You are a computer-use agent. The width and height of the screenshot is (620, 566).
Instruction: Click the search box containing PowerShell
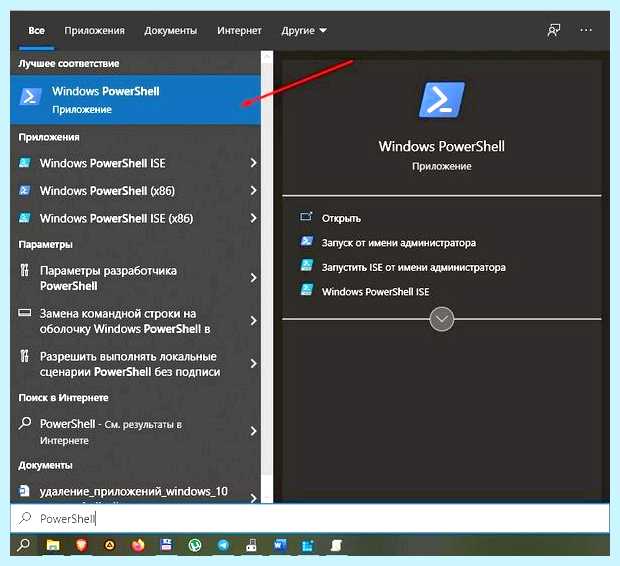click(310, 518)
